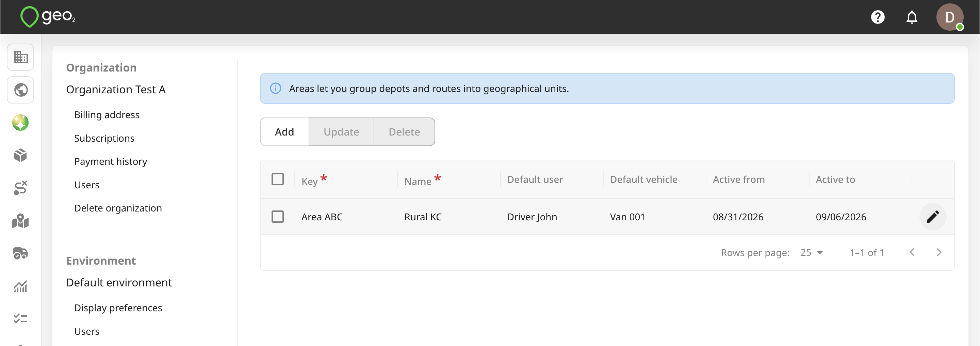The image size is (980, 346).
Task: Open the organization building icon in sidebar
Action: point(20,58)
